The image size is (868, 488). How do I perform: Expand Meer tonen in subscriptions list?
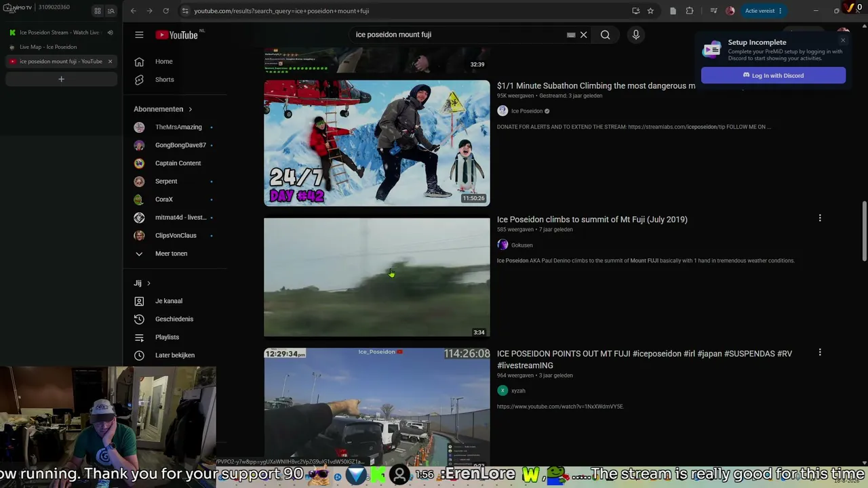pyautogui.click(x=171, y=253)
